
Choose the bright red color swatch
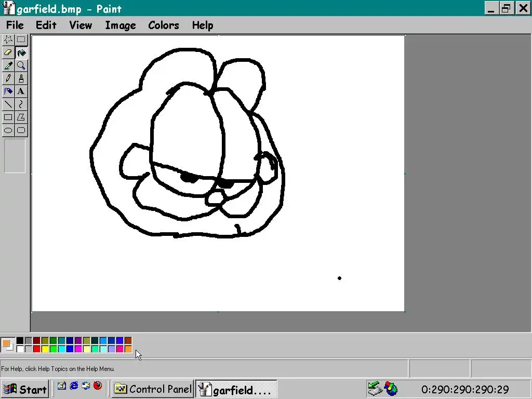pyautogui.click(x=37, y=349)
